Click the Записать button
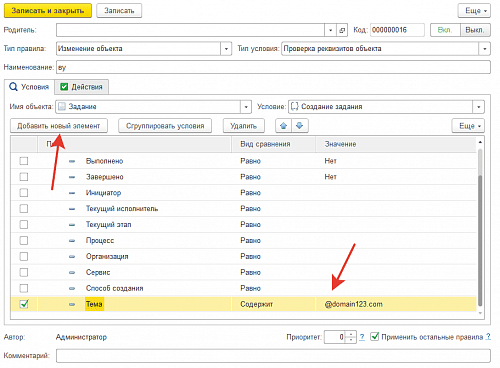Screen dimensions: 500x368 pos(119,11)
